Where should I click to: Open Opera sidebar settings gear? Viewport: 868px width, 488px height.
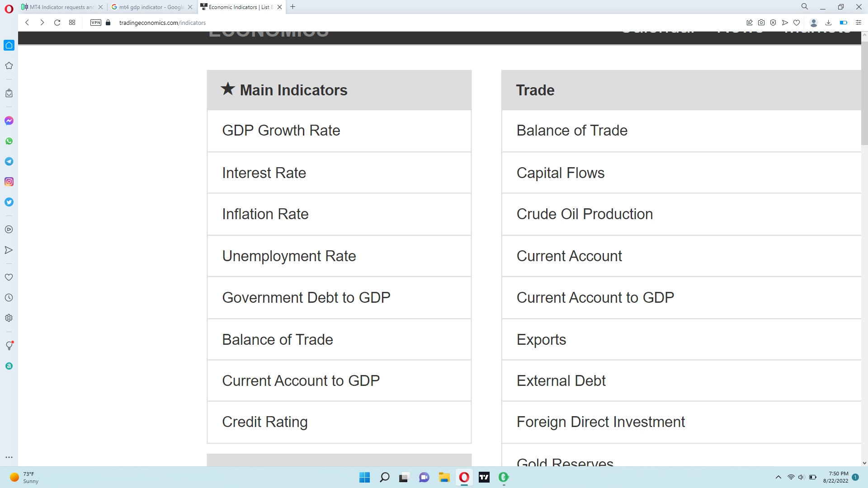[9, 318]
